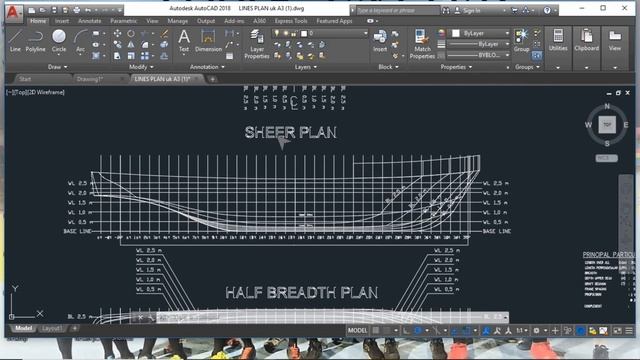Open the ByLayer lineweight dropdown
Screen dimensions: 640x360
(478, 44)
